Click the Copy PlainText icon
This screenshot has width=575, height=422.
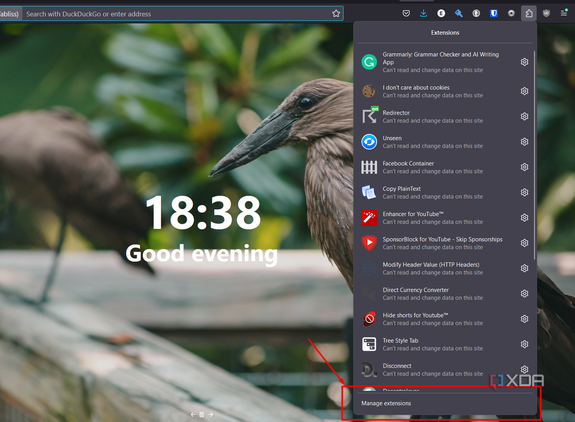pyautogui.click(x=369, y=192)
